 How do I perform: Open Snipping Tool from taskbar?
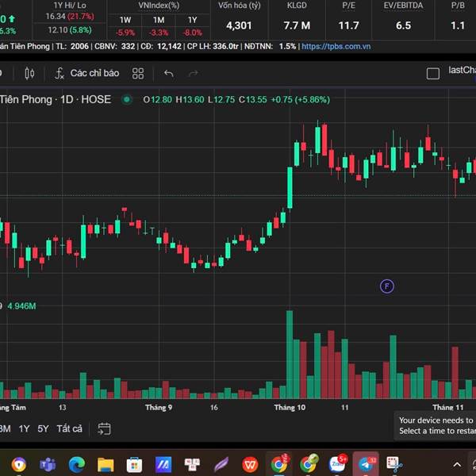394,464
